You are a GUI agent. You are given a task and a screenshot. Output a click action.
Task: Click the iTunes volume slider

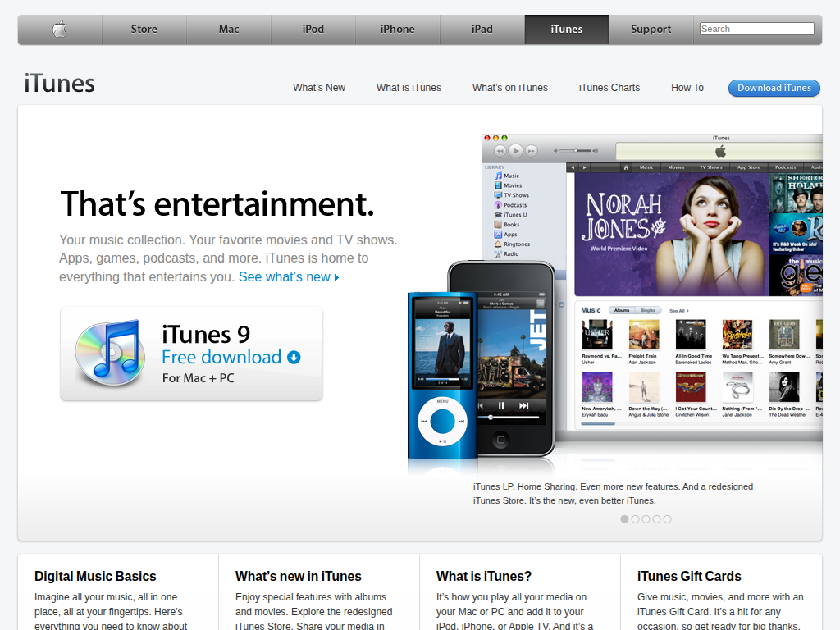[576, 151]
